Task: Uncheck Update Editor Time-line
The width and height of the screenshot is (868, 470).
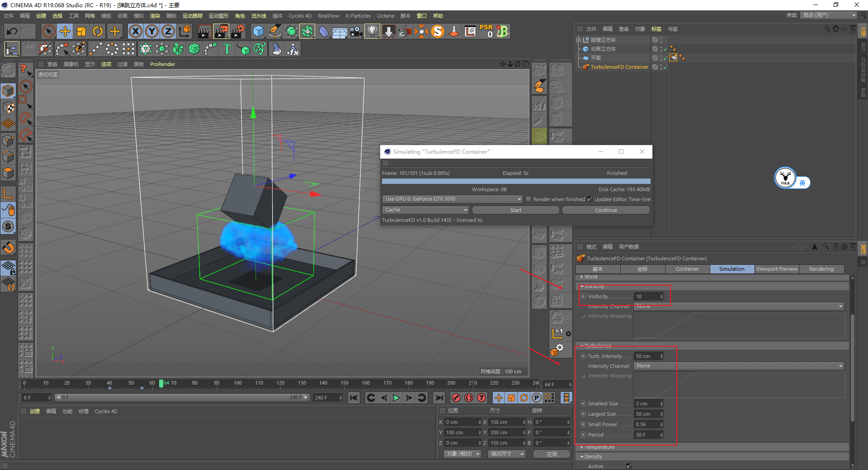Action: tap(590, 199)
